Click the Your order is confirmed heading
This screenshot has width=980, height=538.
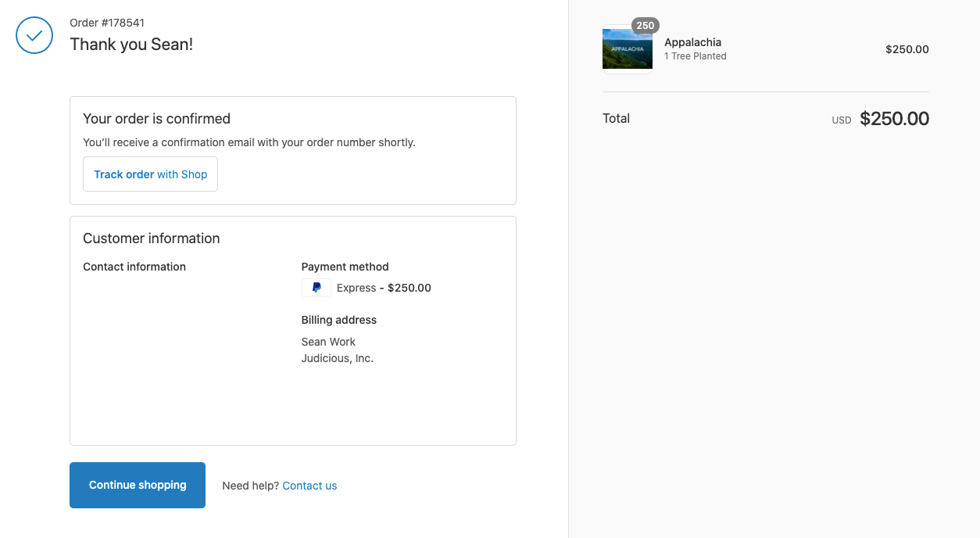(x=156, y=119)
